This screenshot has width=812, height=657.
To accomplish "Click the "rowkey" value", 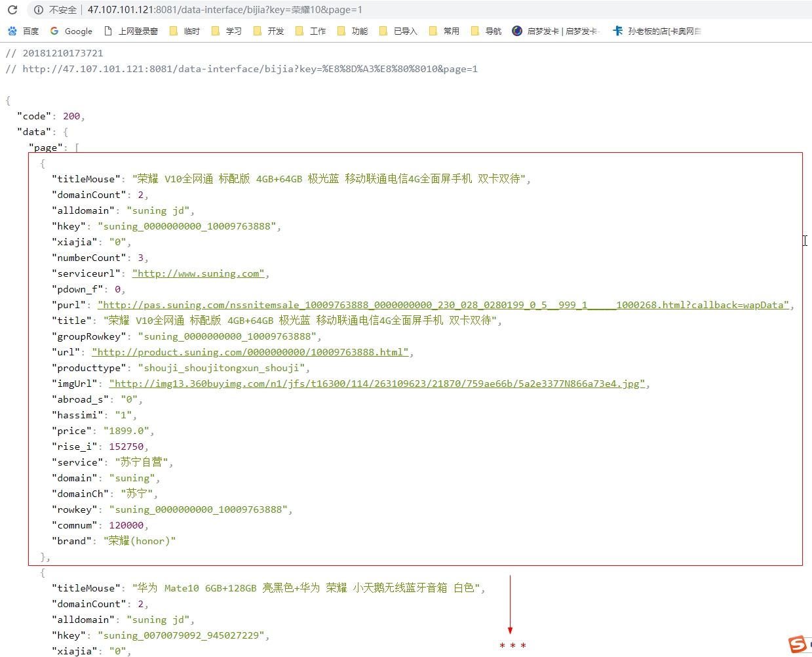I will pyautogui.click(x=199, y=509).
